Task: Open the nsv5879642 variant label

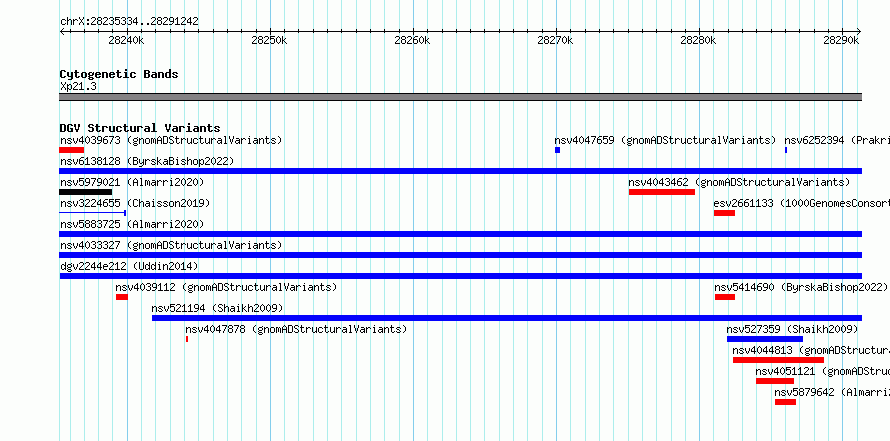Action: [832, 392]
